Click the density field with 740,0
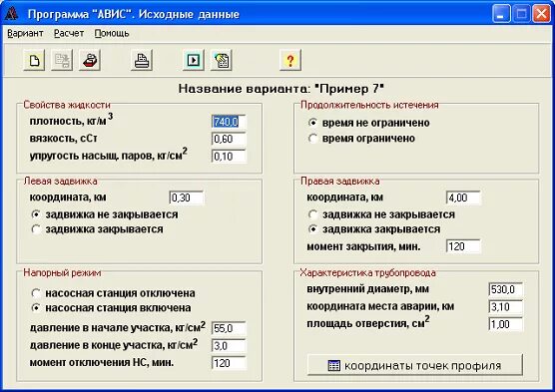 [x=229, y=122]
